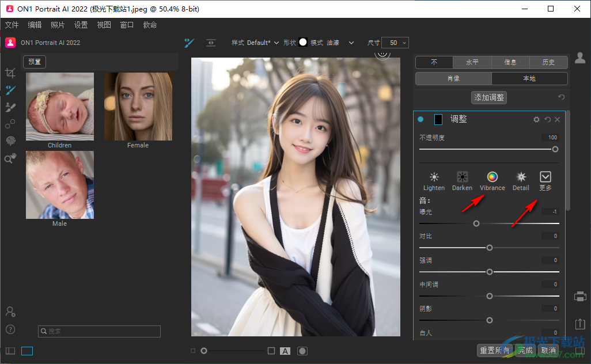Click the 形状 white circle brush shape

303,42
